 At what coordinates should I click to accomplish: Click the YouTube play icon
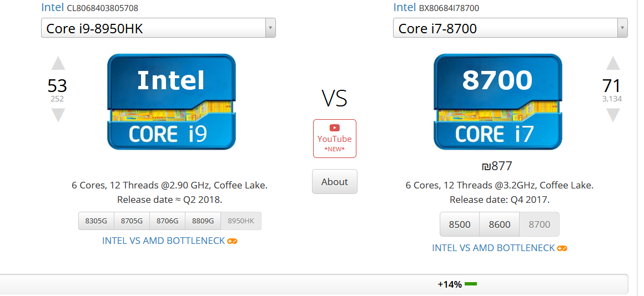click(335, 128)
